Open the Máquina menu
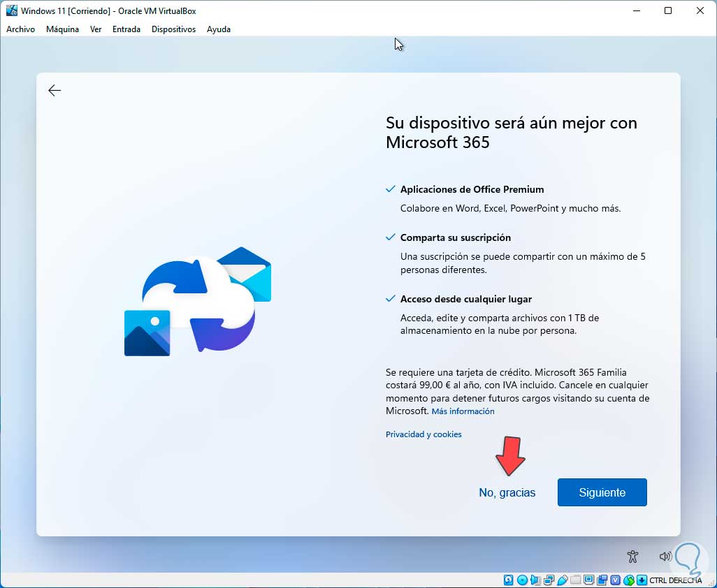This screenshot has width=717, height=588. click(63, 29)
